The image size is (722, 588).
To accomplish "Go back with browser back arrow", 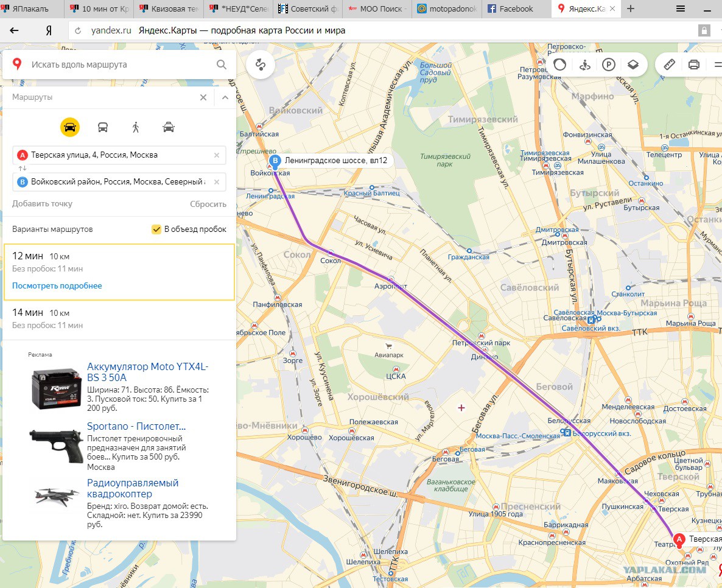I will [x=14, y=30].
